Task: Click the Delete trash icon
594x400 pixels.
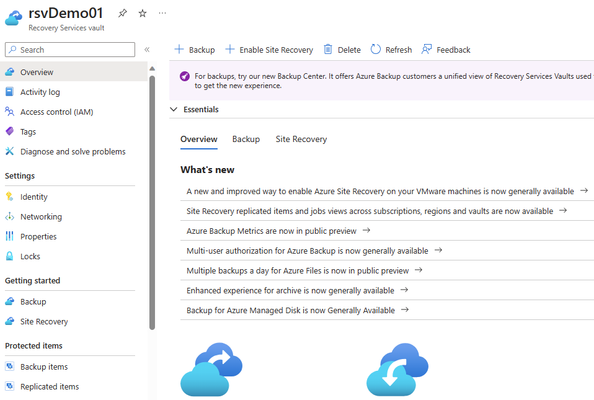Action: tap(328, 49)
